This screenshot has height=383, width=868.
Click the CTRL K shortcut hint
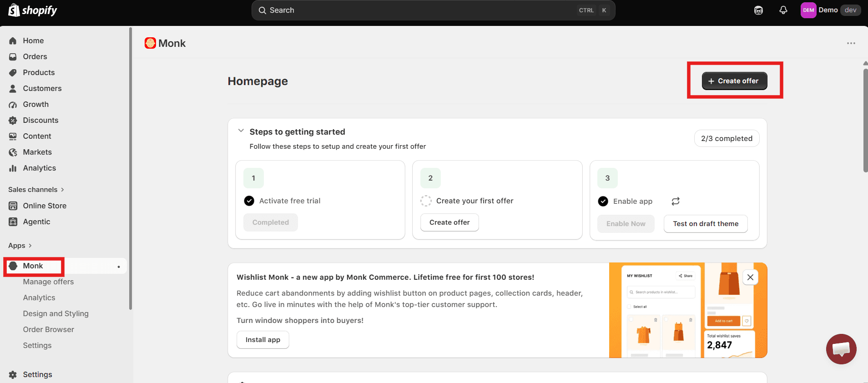click(x=593, y=10)
